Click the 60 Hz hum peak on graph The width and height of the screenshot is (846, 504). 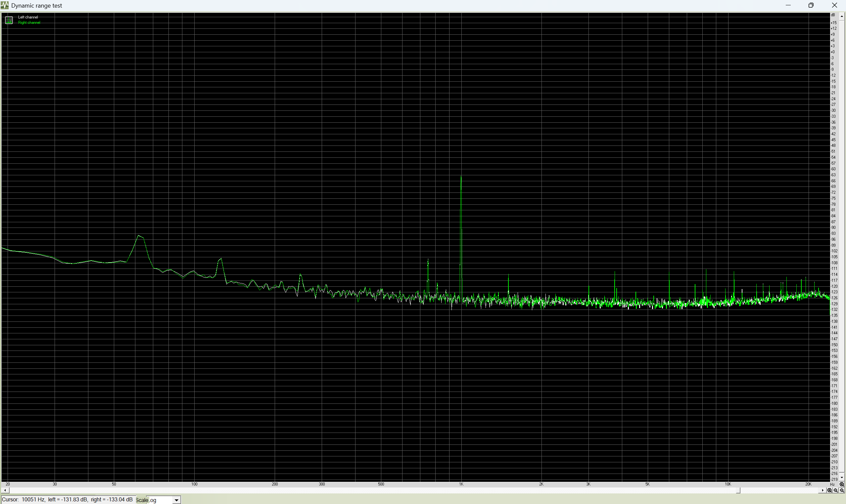139,236
